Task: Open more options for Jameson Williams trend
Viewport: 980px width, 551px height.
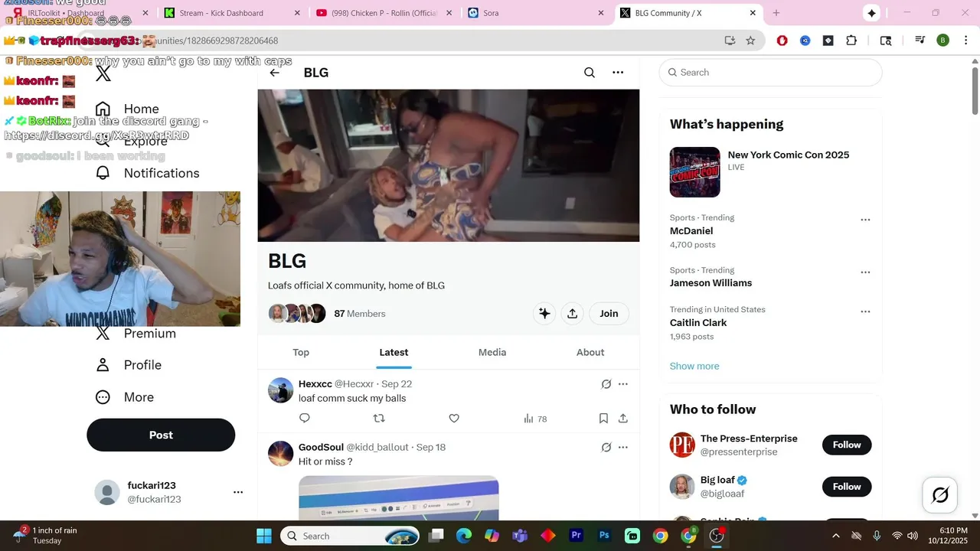Action: pyautogui.click(x=865, y=272)
